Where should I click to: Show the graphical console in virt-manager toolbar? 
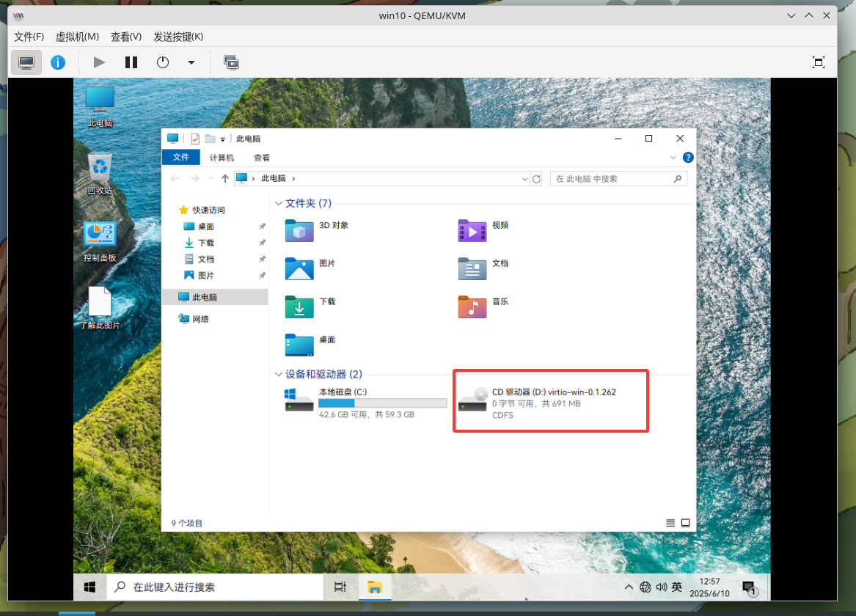point(26,62)
